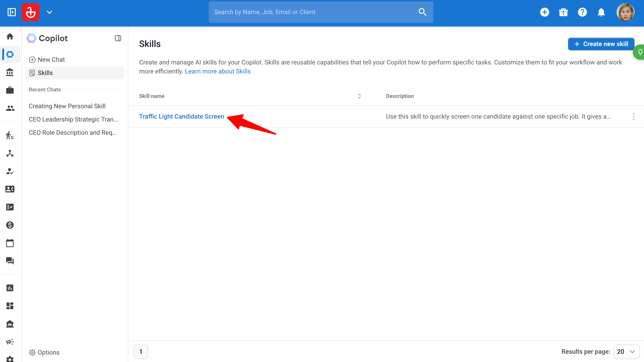Open the skill row three-dot menu
The height and width of the screenshot is (362, 644).
pyautogui.click(x=633, y=116)
